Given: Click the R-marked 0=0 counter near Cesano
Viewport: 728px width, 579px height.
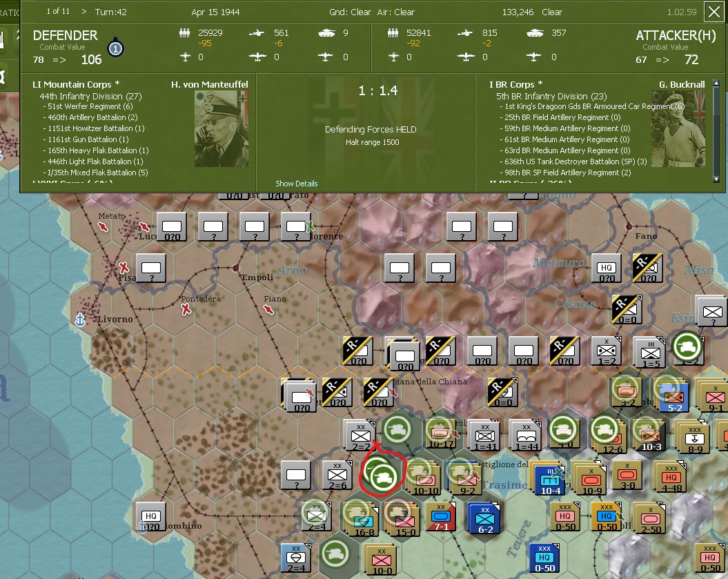Looking at the screenshot, I should coord(627,309).
